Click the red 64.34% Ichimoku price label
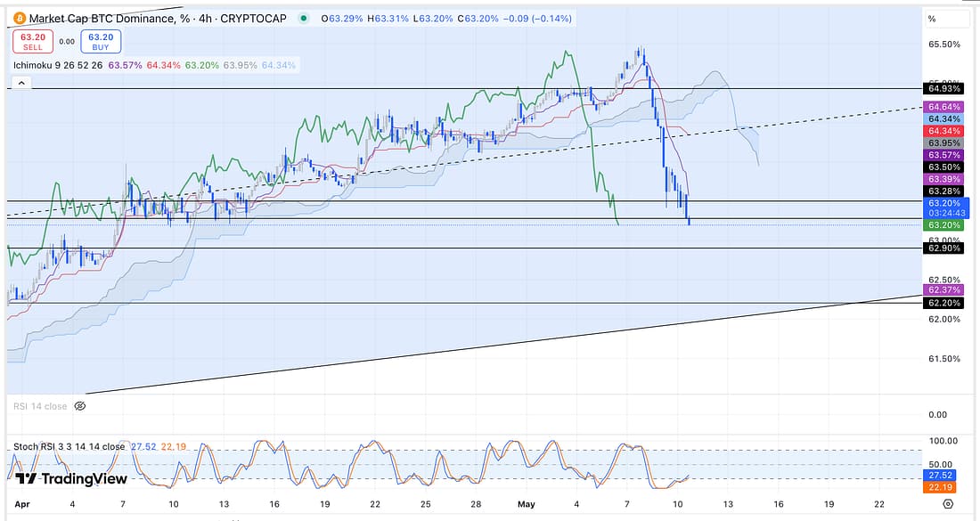980x521 pixels. (944, 131)
